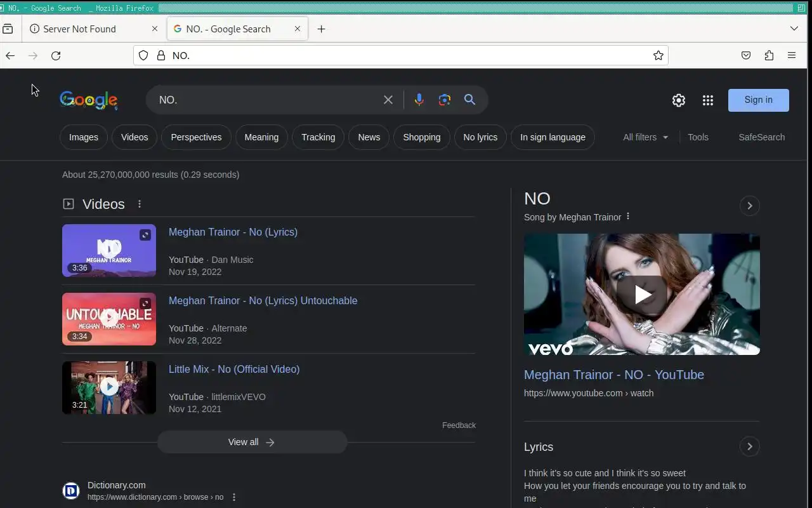Select the Meaning filter chip

(x=261, y=137)
